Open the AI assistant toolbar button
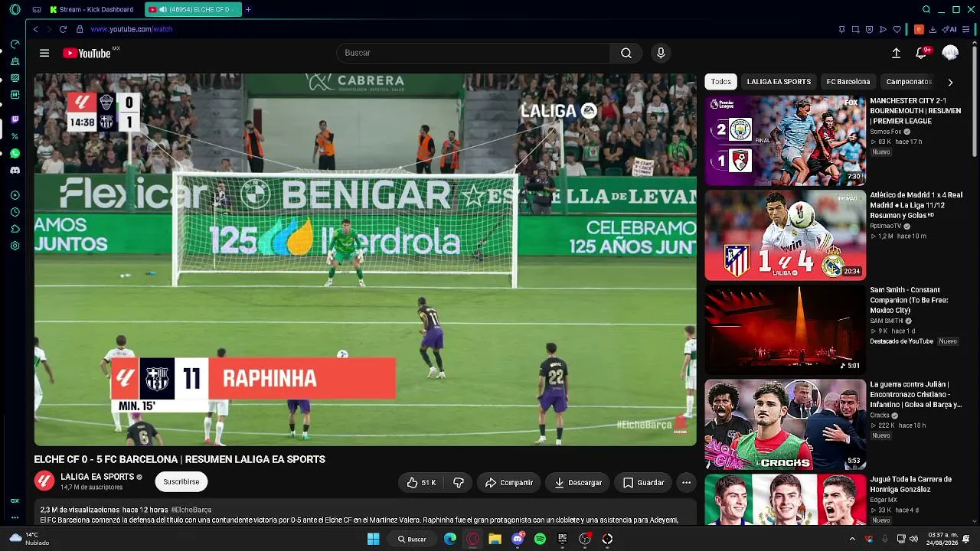 pyautogui.click(x=950, y=29)
